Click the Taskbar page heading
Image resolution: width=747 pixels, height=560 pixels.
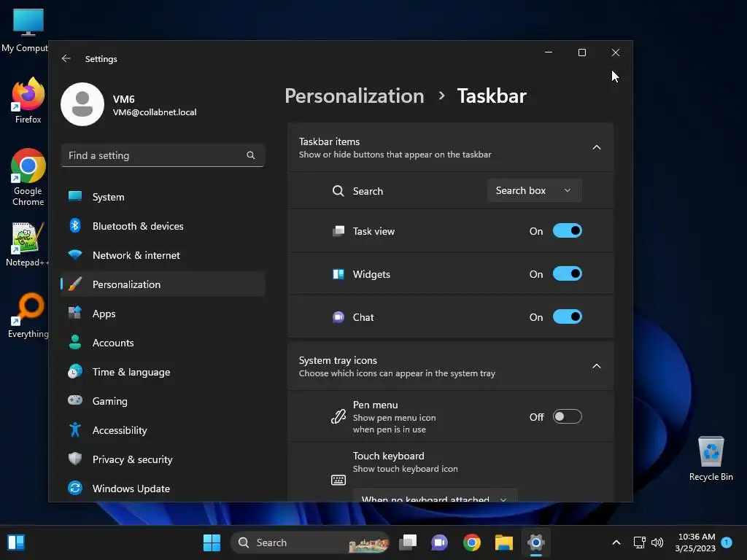[492, 96]
